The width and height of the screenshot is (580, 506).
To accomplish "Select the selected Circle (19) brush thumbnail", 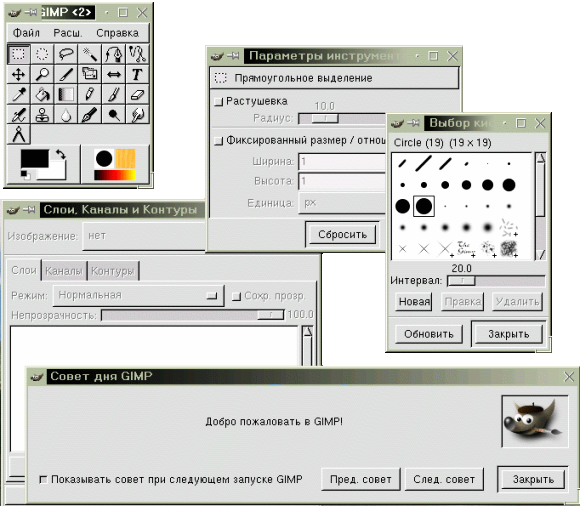I will point(424,206).
